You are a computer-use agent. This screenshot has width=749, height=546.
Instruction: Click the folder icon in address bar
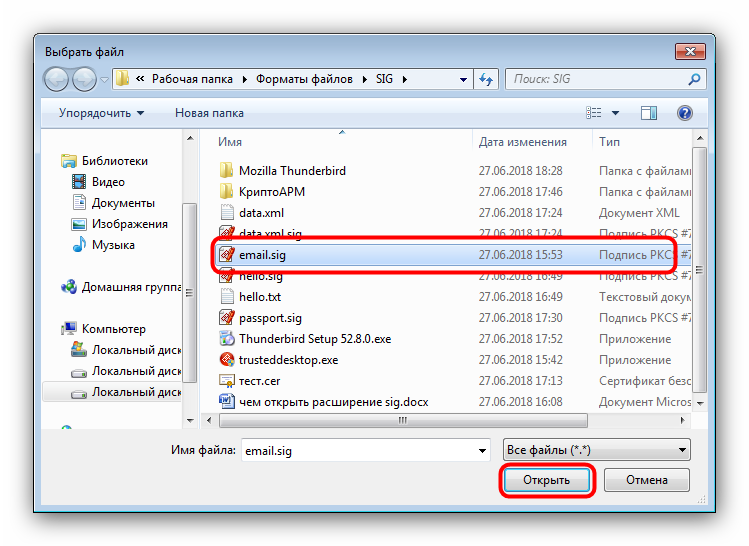click(123, 79)
